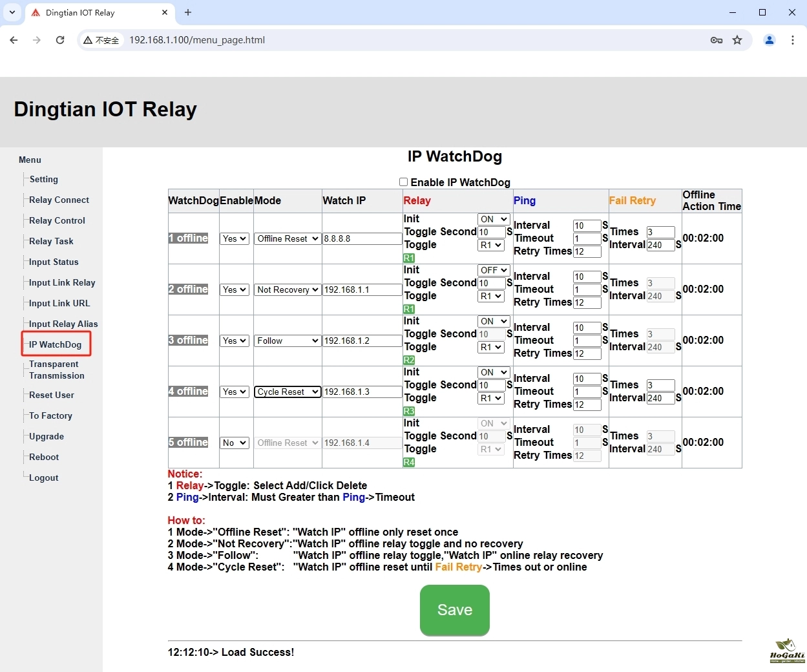This screenshot has width=807, height=672.
Task: Expand the Mode dropdown showing Cycle Reset
Action: pyautogui.click(x=288, y=392)
